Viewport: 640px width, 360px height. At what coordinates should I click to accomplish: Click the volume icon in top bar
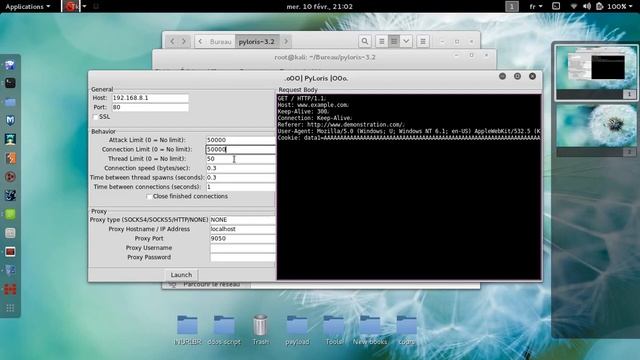coord(587,7)
